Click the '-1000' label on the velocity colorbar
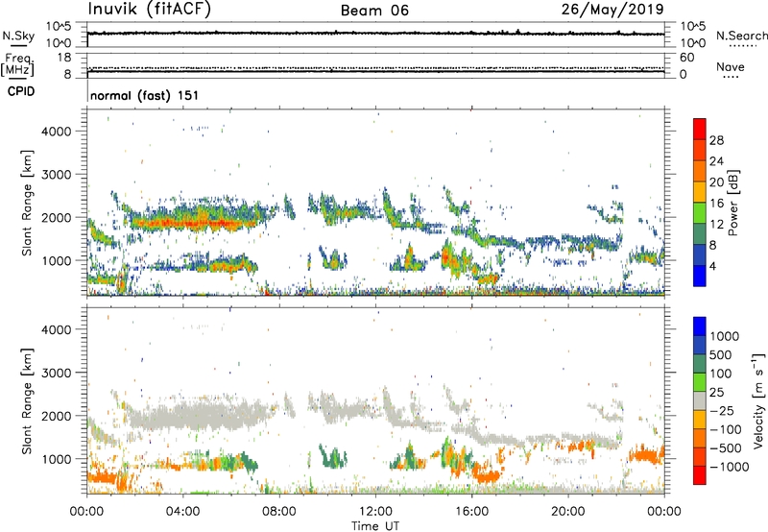The width and height of the screenshot is (768, 532). [729, 467]
